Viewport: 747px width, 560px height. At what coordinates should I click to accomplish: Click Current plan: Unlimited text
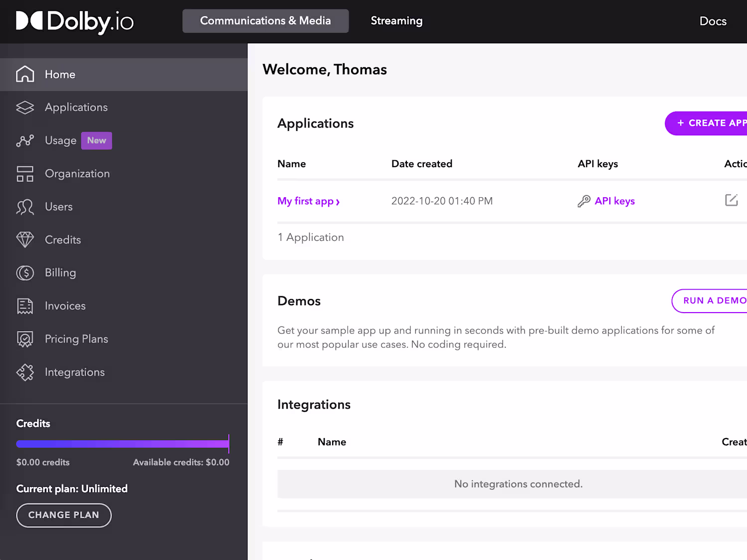click(72, 489)
